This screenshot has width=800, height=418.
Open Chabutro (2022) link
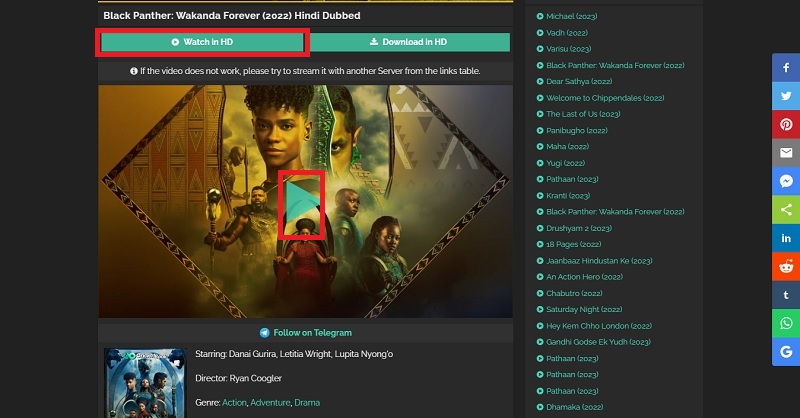pos(569,293)
